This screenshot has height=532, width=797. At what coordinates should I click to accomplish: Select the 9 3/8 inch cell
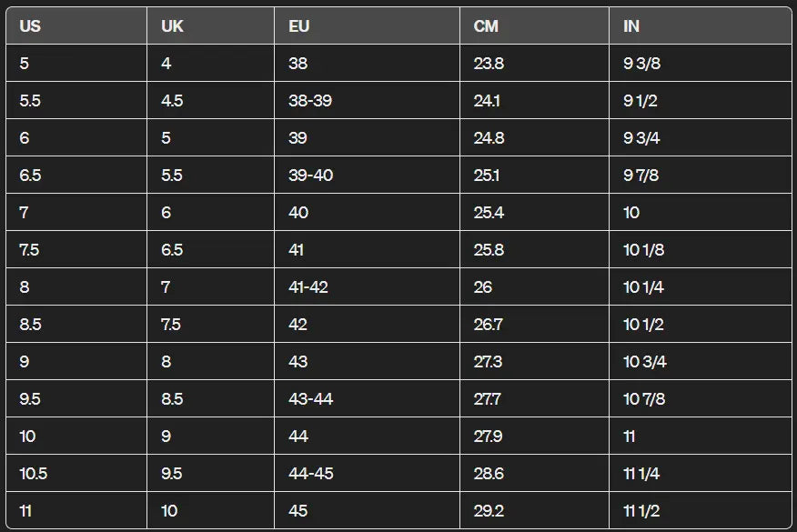[x=641, y=64]
